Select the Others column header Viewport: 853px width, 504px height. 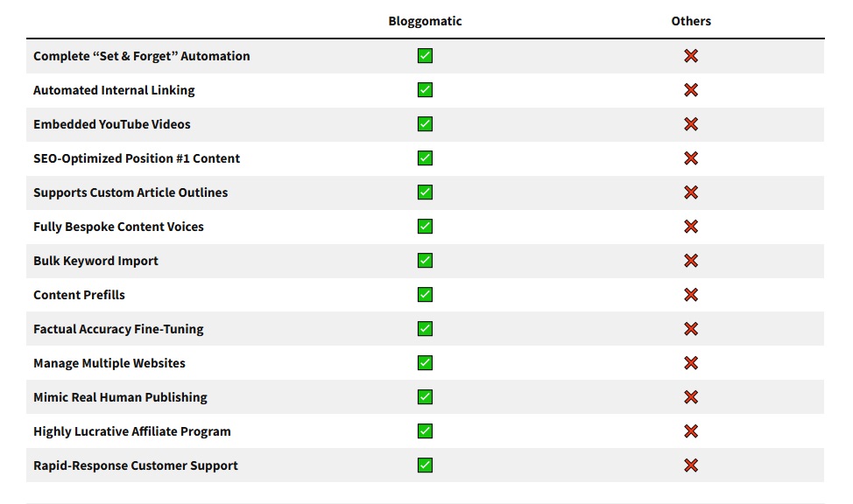tap(691, 21)
